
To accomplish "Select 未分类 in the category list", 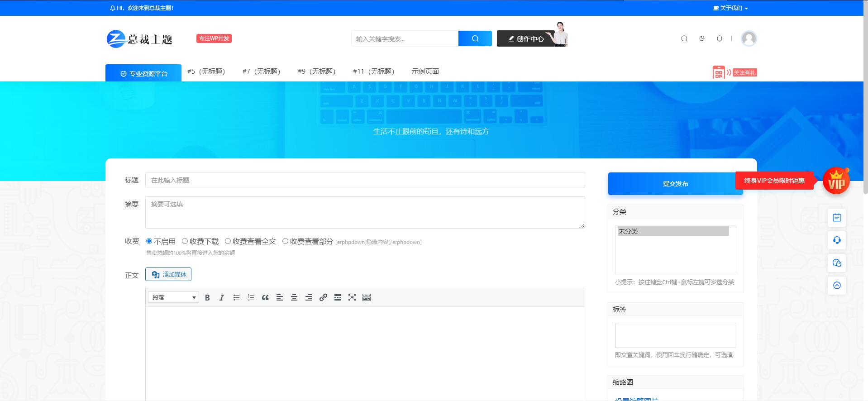I will (x=672, y=231).
